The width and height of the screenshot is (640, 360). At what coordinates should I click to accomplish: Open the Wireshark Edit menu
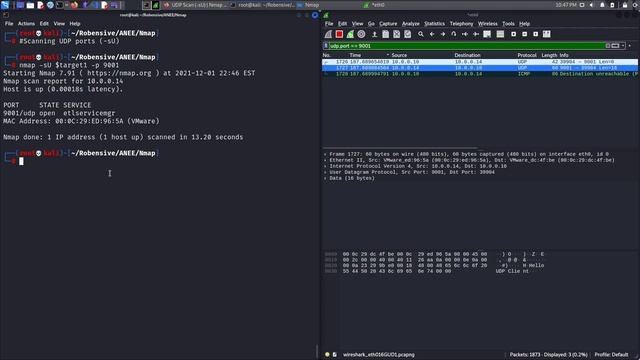pos(342,24)
